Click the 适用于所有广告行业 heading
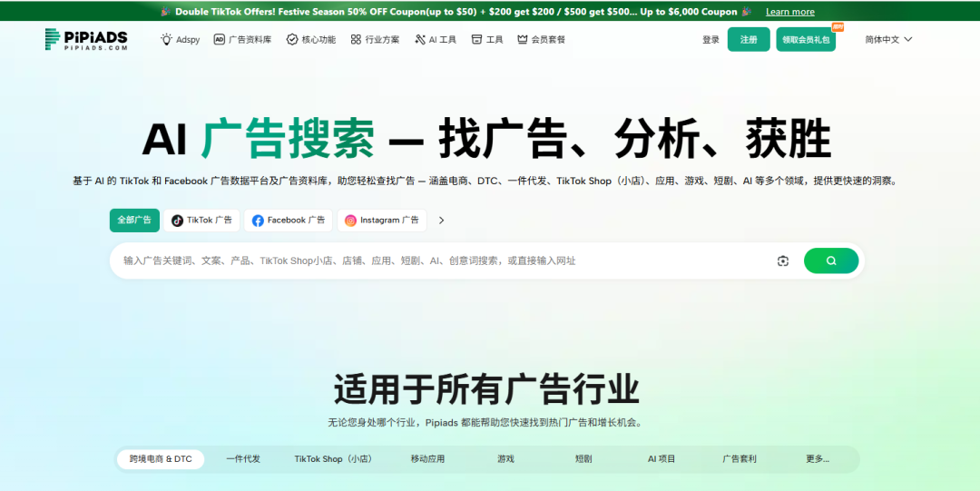Viewport: 980px width, 491px height. coord(486,389)
